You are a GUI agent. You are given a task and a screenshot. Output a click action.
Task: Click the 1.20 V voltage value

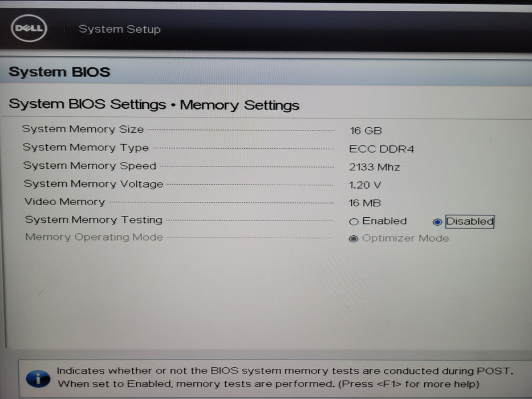coord(365,185)
